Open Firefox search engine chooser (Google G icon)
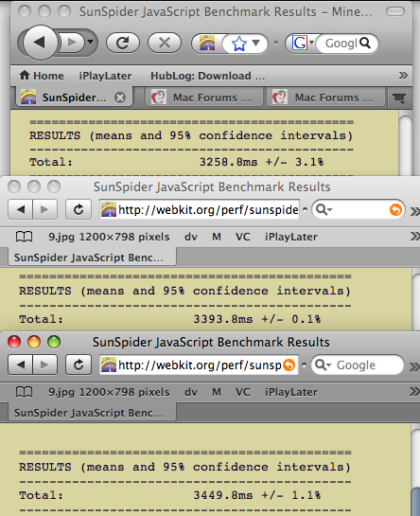Screen dimensions: 420x516 [x=303, y=43]
